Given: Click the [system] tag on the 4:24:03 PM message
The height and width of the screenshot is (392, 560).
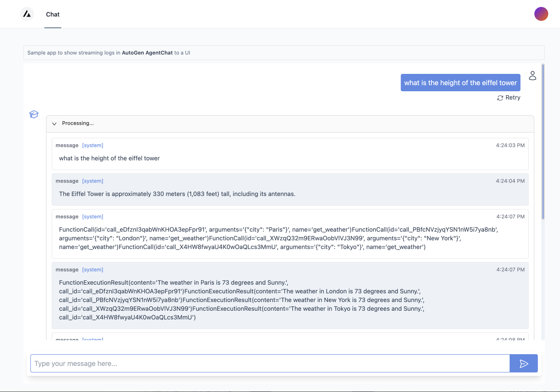Looking at the screenshot, I should click(93, 145).
